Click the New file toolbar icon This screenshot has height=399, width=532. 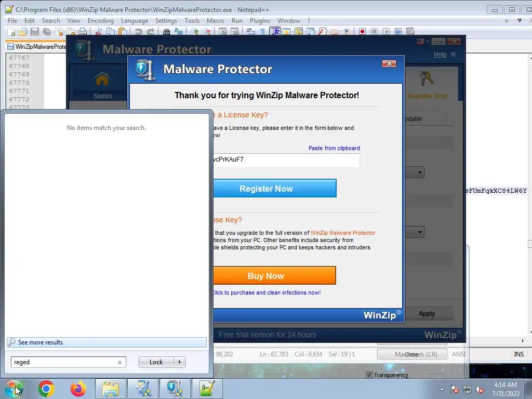pos(11,32)
